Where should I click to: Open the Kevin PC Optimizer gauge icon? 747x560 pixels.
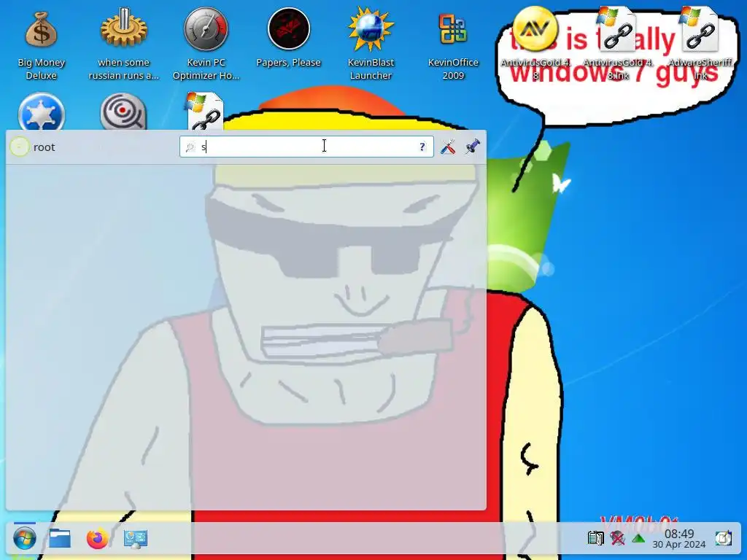tap(206, 29)
